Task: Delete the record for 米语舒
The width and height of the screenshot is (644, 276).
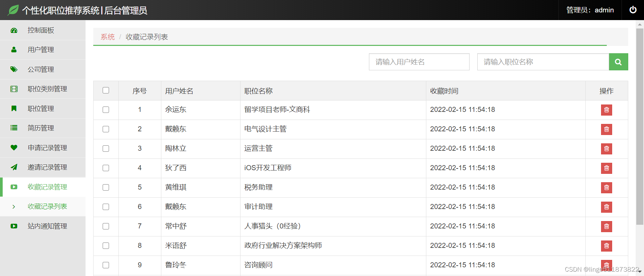Action: click(606, 246)
